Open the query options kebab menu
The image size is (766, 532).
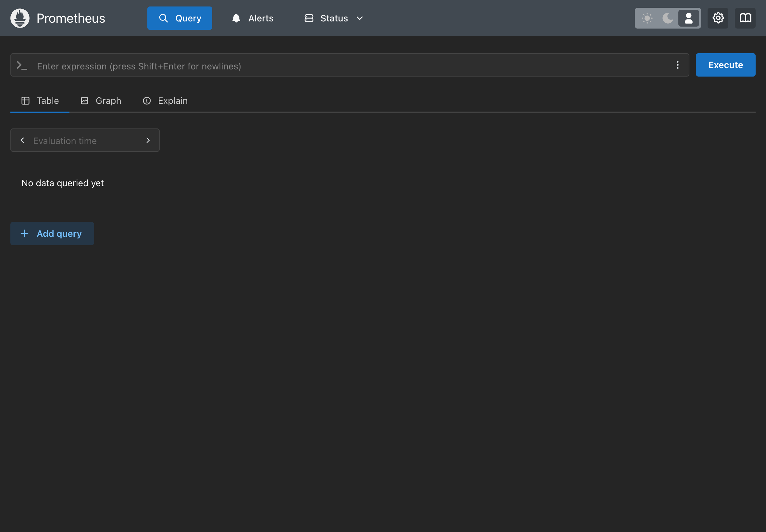click(677, 65)
